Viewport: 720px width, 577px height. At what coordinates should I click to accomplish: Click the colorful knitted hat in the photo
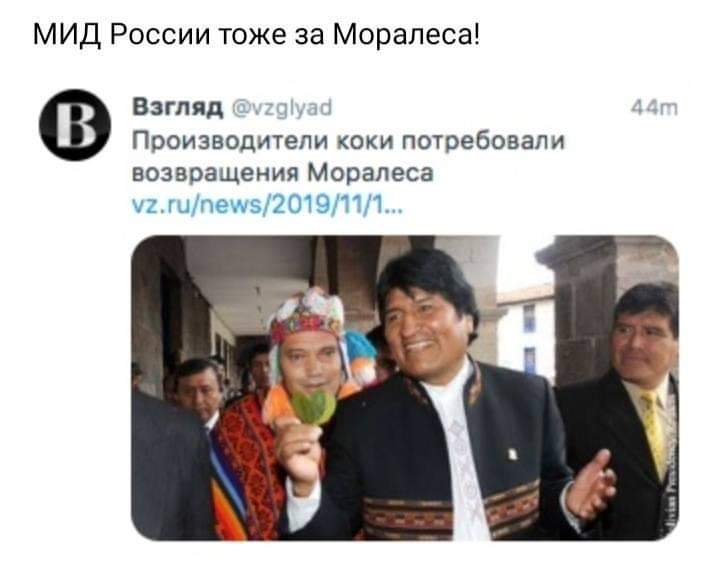click(x=307, y=316)
